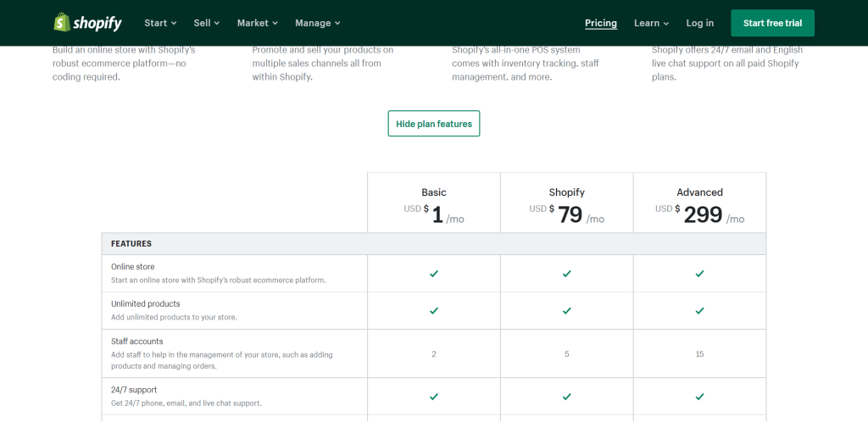868x422 pixels.
Task: Click 24/7 support checkmark for Advanced plan
Action: click(699, 397)
